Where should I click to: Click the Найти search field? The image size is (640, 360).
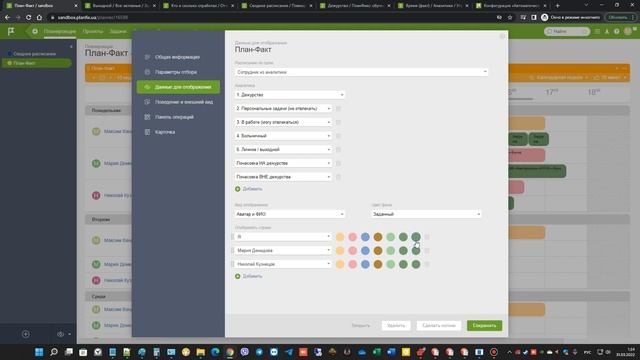567,31
